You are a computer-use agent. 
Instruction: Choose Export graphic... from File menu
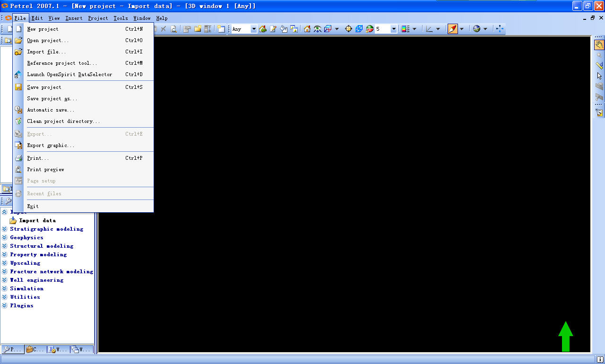point(83,145)
